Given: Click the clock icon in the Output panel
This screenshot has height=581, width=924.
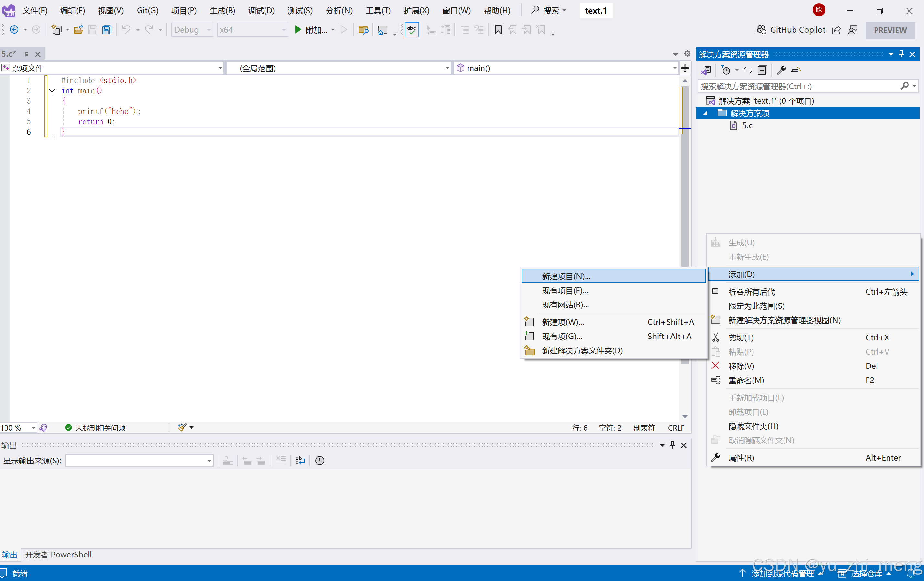Looking at the screenshot, I should (320, 461).
